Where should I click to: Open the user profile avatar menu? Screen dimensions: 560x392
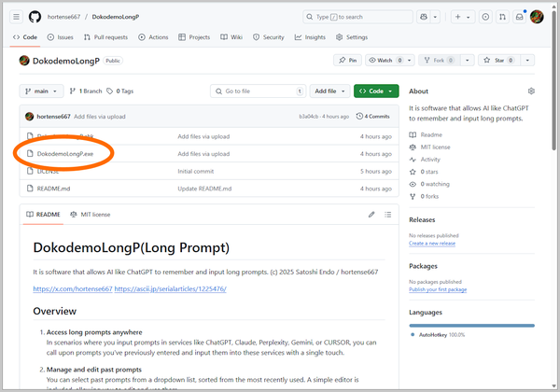[537, 17]
